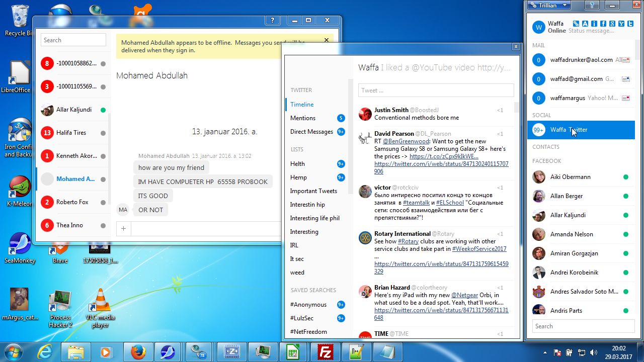Dismiss the offline notice for Mohamed Abdullah

(327, 40)
